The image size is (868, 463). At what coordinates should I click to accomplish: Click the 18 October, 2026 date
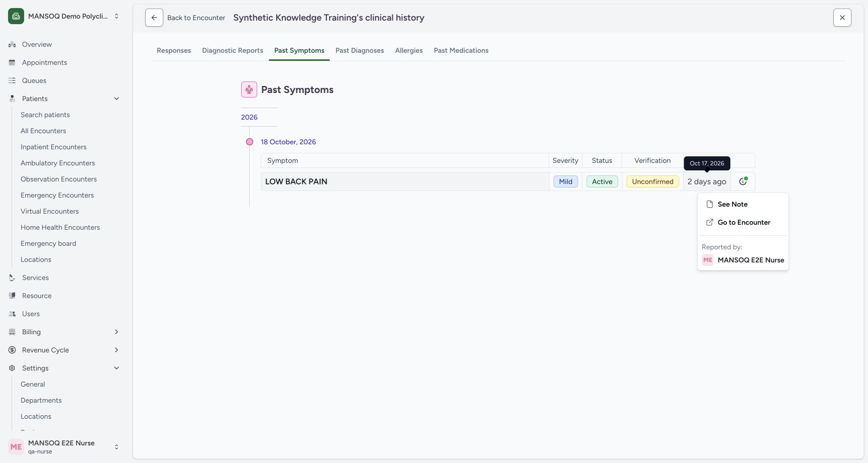[288, 142]
